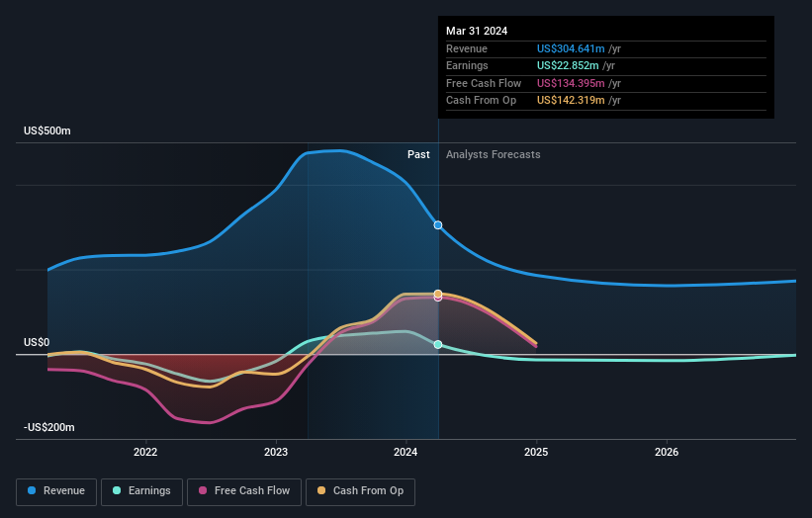Click the US$0 y-axis label
Viewport: 812px width, 518px height.
37,343
